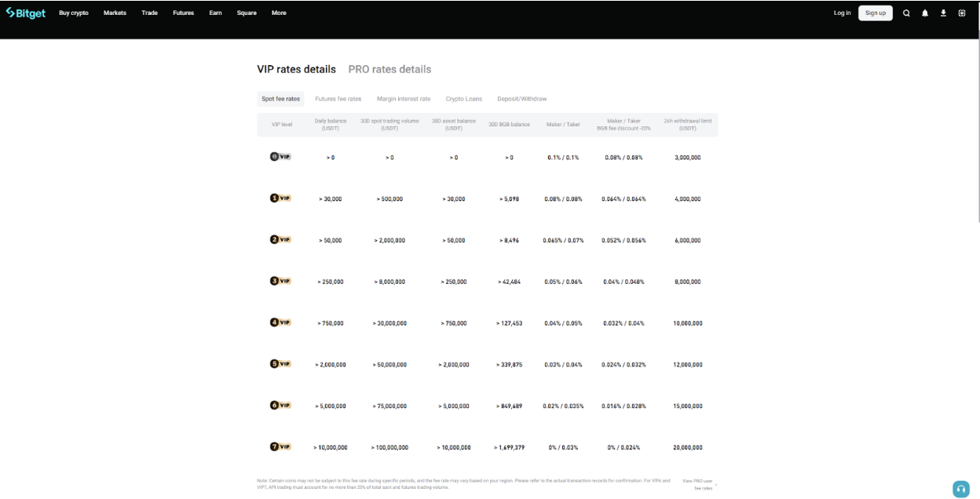980x499 pixels.
Task: Open notifications bell icon
Action: point(925,13)
